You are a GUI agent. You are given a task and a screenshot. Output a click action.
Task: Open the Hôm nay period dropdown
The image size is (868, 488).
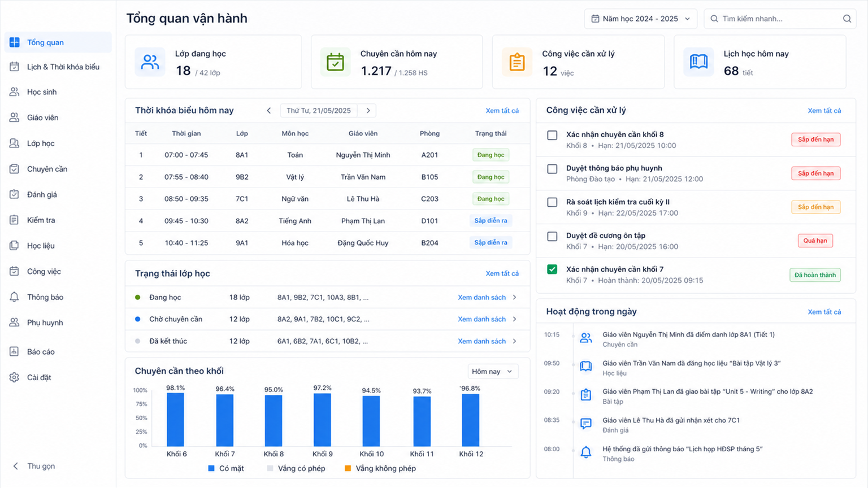(493, 371)
